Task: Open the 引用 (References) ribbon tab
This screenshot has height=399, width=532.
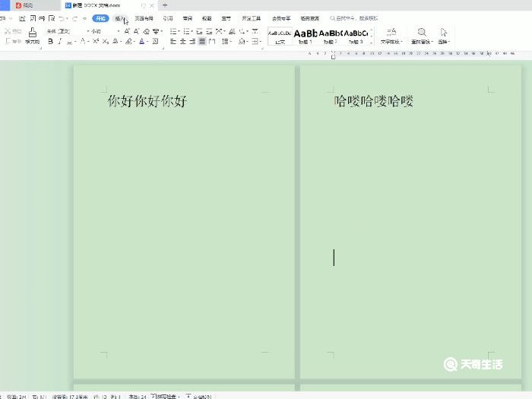Action: coord(168,18)
